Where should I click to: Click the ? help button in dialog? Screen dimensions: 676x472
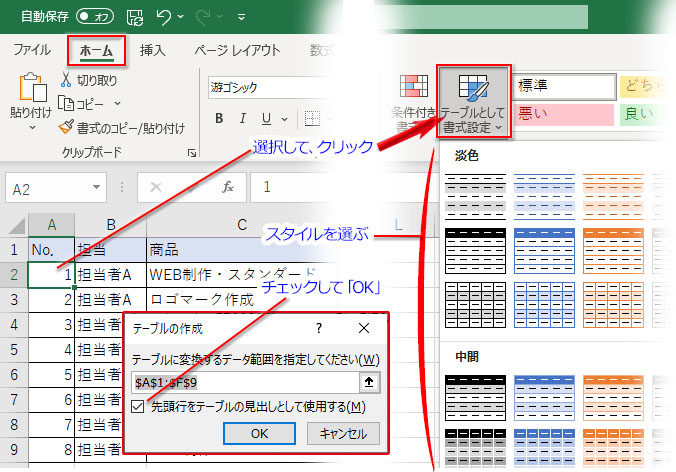click(x=319, y=329)
